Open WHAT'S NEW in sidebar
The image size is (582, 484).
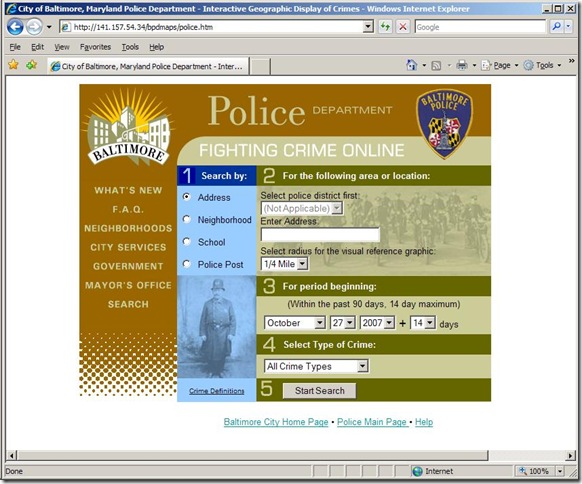(128, 190)
